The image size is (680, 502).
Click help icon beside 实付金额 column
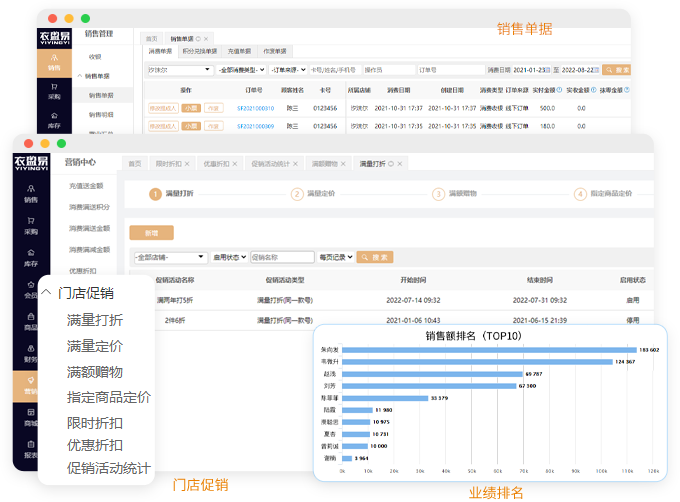559,90
